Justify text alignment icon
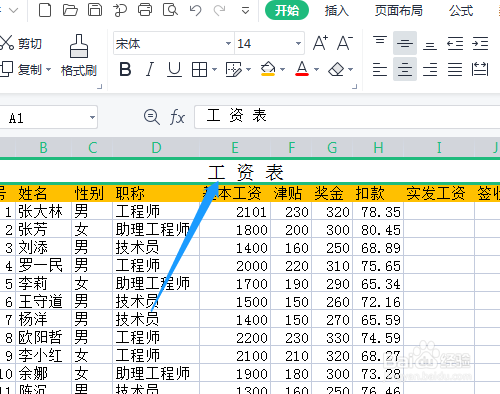500x394 pixels. click(x=455, y=69)
